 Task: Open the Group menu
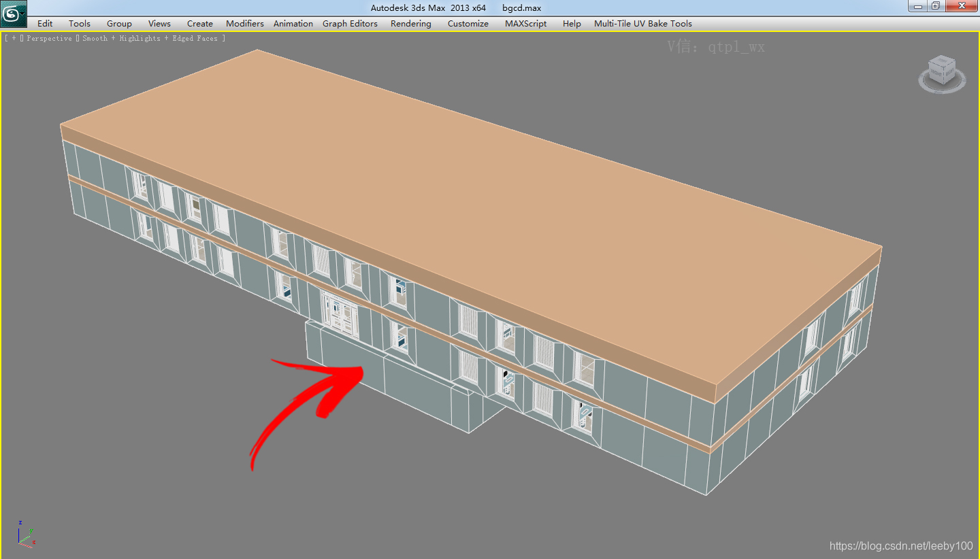click(119, 23)
